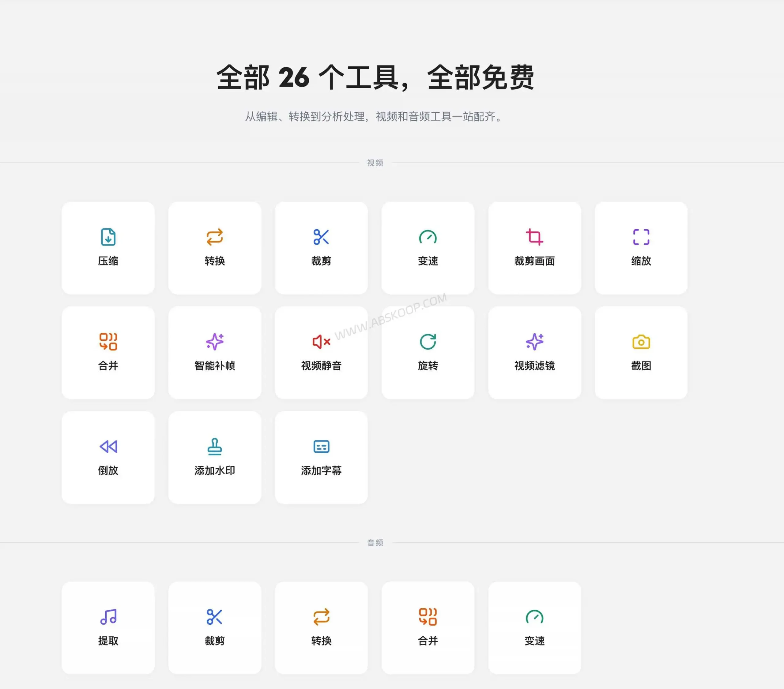Select the 倒放 label
This screenshot has height=689, width=784.
pos(108,470)
